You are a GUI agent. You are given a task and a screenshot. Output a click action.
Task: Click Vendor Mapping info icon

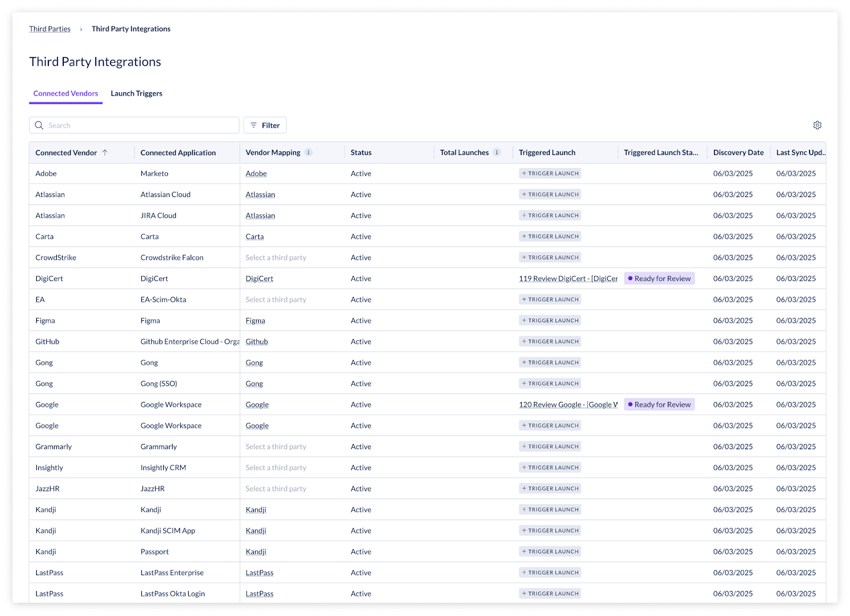pos(308,152)
